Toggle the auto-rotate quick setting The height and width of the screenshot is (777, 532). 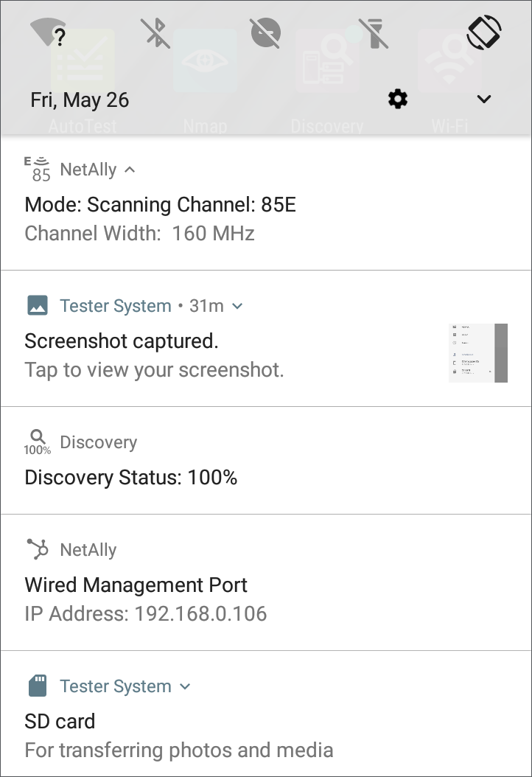point(484,32)
